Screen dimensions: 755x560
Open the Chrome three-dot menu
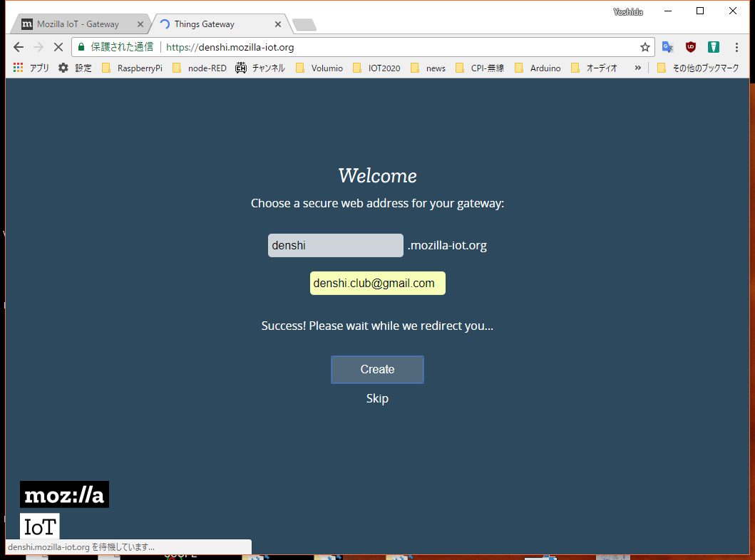[x=736, y=47]
